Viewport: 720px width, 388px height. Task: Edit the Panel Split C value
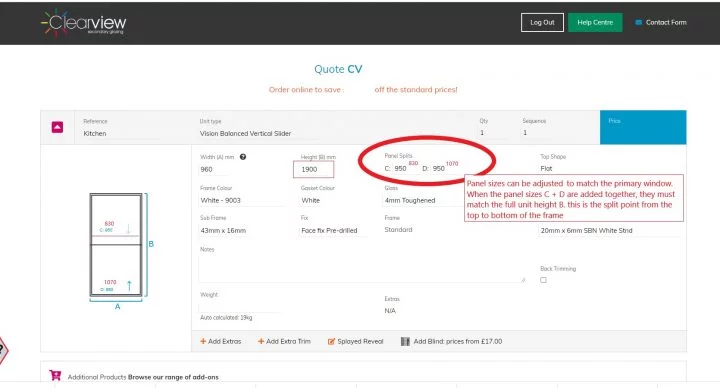[x=400, y=169]
